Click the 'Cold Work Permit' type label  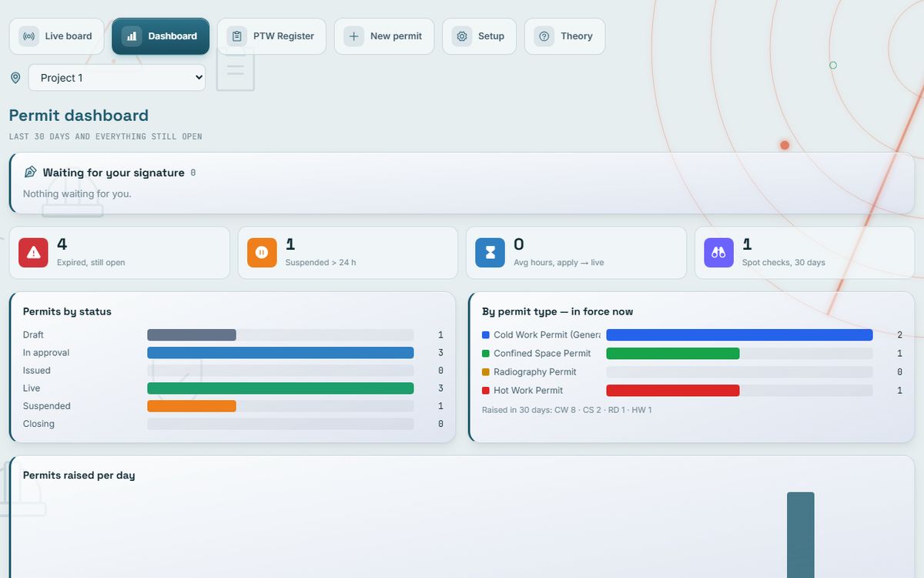[547, 335]
